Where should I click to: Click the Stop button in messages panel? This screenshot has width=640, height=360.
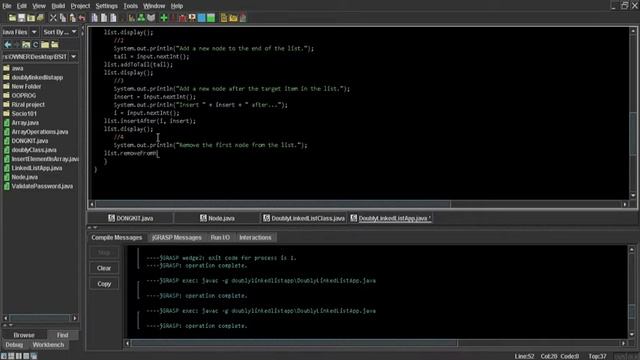point(104,253)
